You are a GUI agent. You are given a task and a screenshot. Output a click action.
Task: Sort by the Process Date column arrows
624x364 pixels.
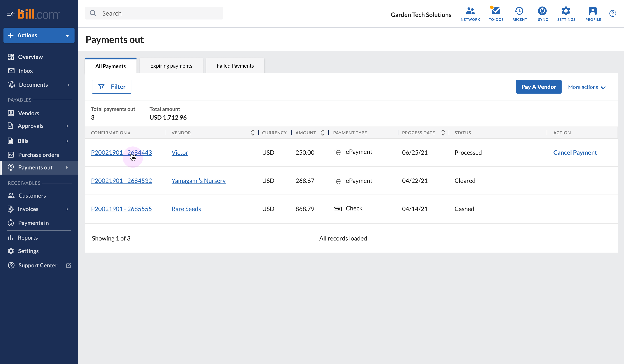pos(443,132)
